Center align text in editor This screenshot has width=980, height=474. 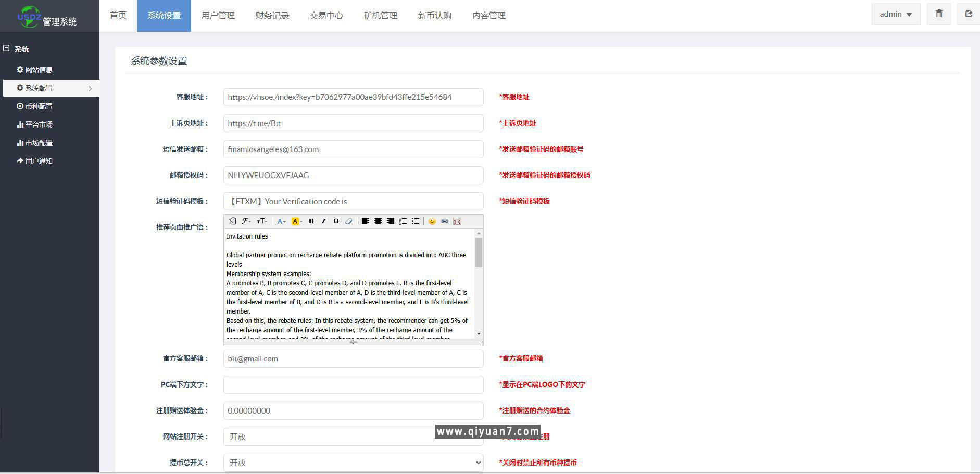pyautogui.click(x=378, y=221)
